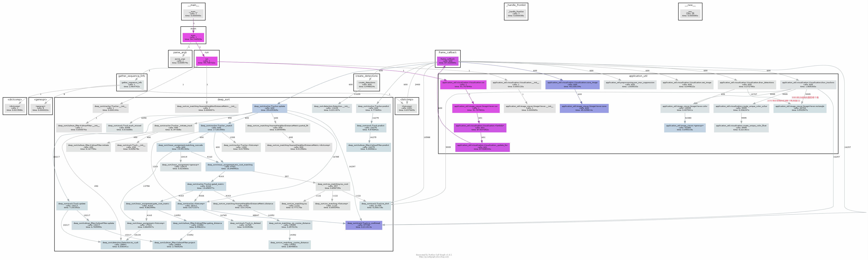868x260 pixels.
Task: Select ImageViewer.save node
Action: (x=584, y=108)
